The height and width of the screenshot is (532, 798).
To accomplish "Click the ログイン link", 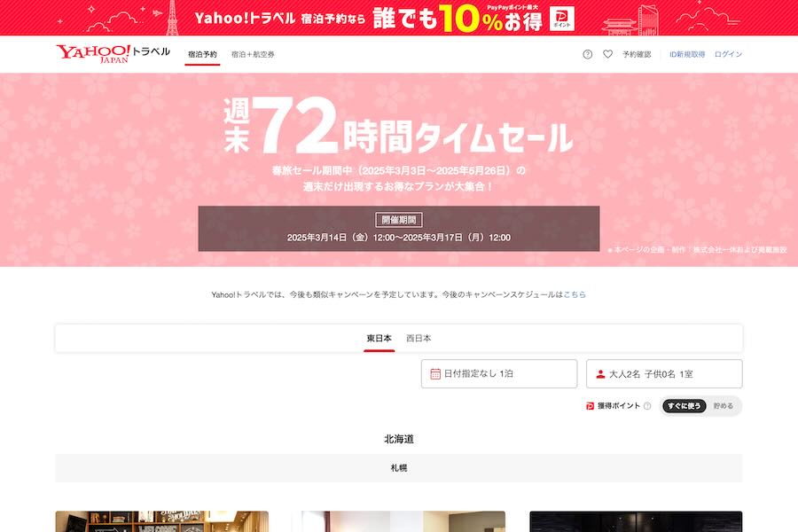I will click(728, 54).
